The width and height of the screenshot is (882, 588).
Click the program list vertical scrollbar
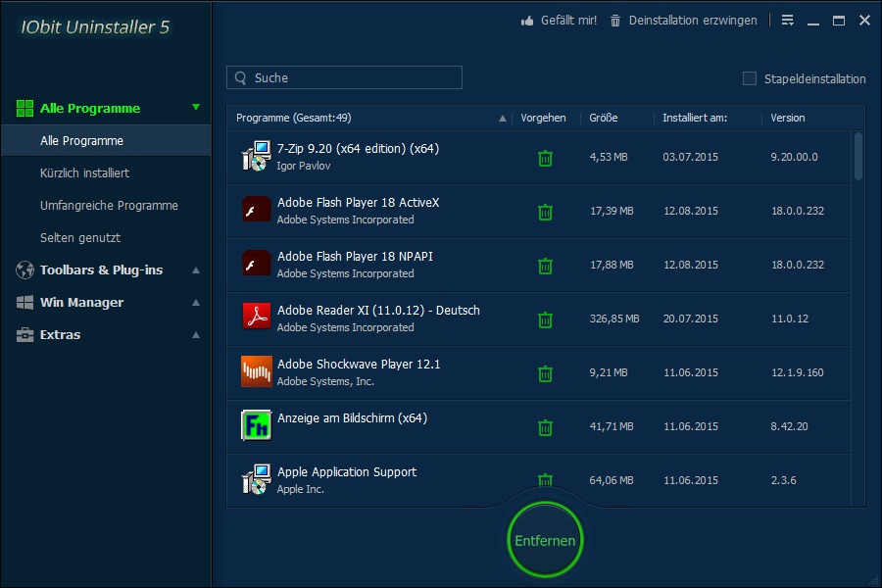coord(857,157)
